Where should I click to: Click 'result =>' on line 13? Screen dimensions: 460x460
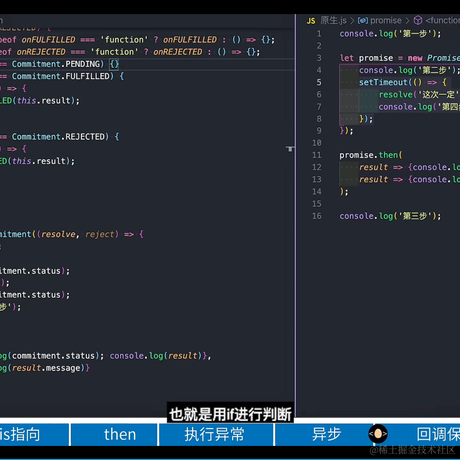(x=381, y=179)
